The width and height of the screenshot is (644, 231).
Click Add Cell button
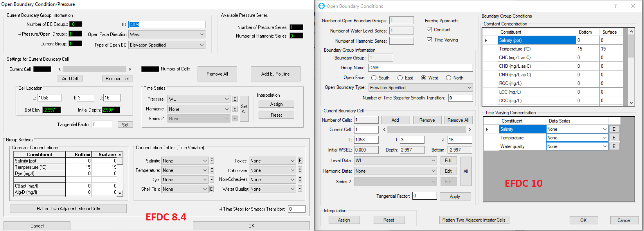point(70,79)
